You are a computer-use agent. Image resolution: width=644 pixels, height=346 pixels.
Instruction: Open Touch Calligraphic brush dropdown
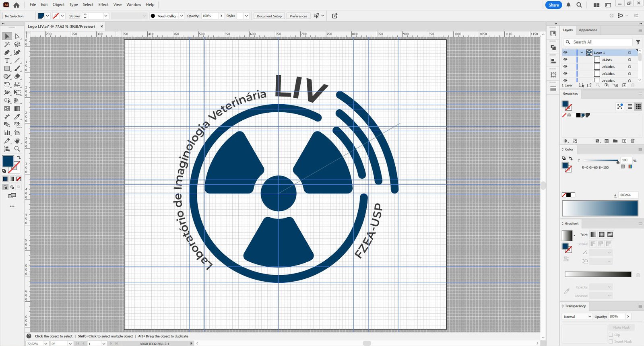click(182, 16)
